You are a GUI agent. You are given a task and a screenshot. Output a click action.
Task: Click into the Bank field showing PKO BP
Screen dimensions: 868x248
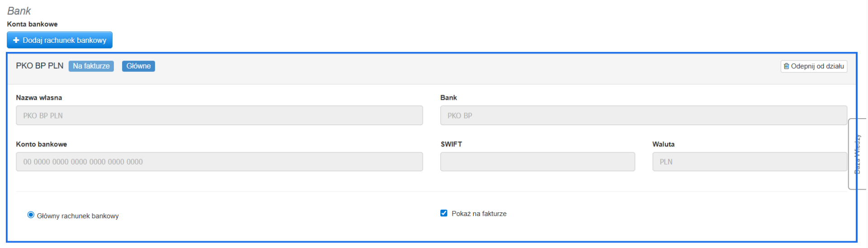pos(643,116)
